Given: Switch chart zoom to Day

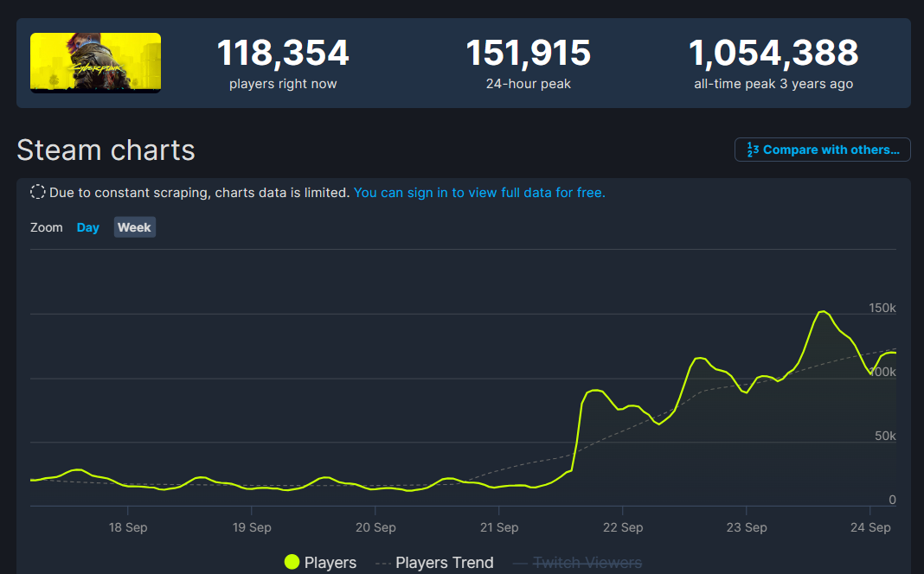Looking at the screenshot, I should pyautogui.click(x=87, y=227).
